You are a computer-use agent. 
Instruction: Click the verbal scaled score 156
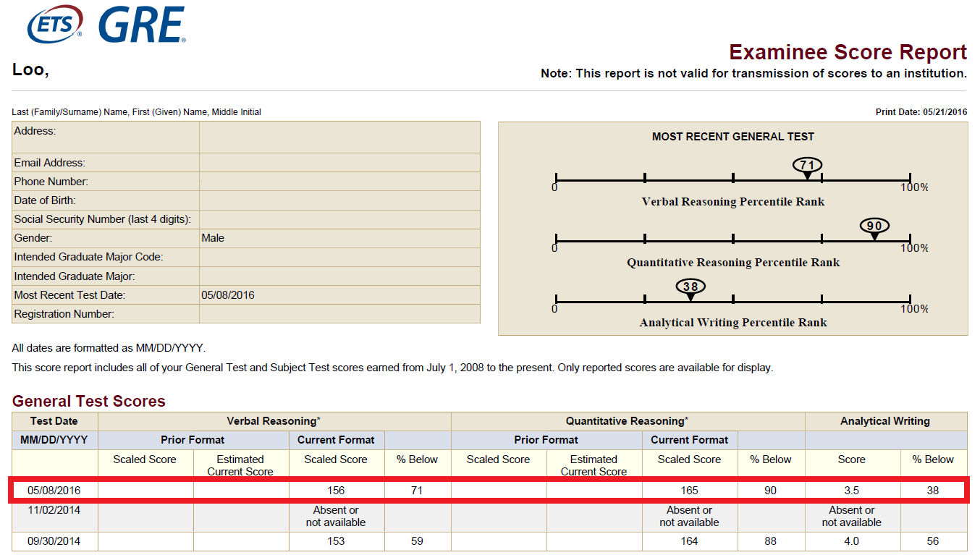[x=336, y=491]
